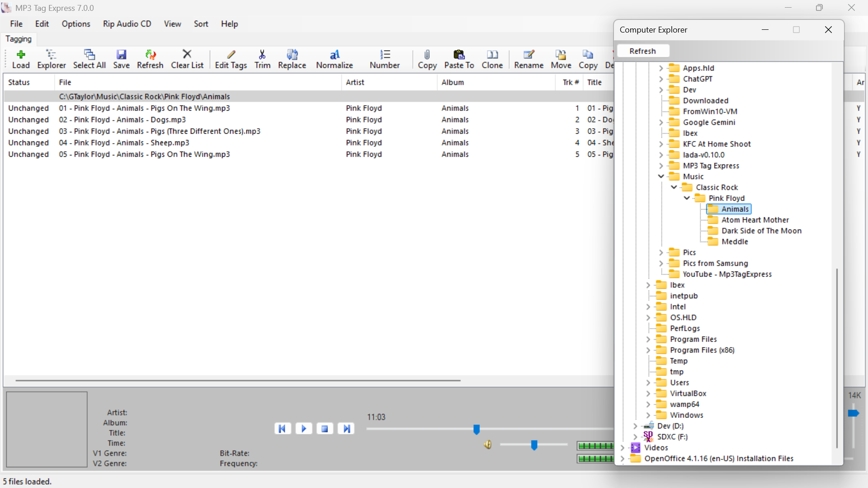Screen dimensions: 868x488
Task: Switch to the Tagging tab
Action: [19, 39]
